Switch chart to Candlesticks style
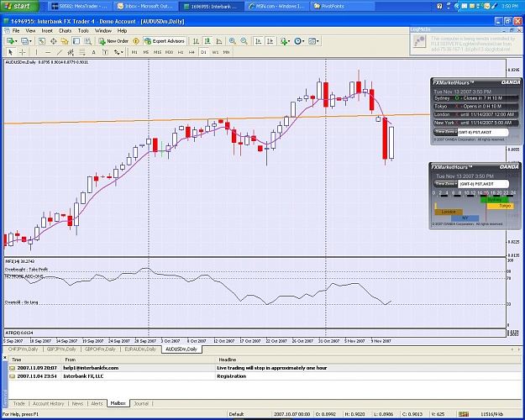The image size is (525, 420). coord(207,41)
